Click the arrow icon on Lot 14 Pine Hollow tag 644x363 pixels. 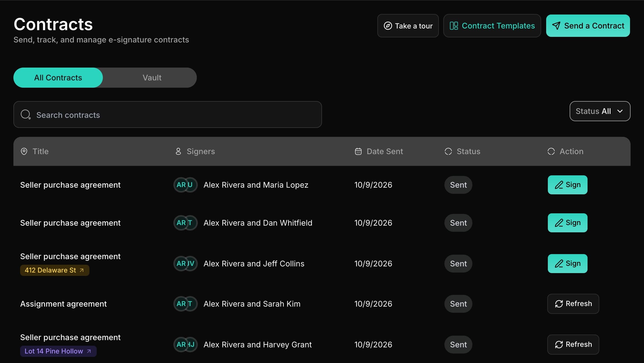coord(89,351)
